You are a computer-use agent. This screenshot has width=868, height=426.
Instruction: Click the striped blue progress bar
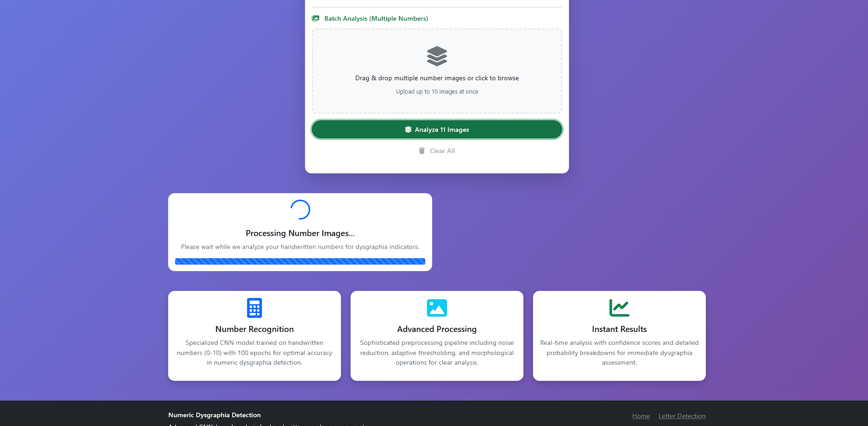coord(300,261)
